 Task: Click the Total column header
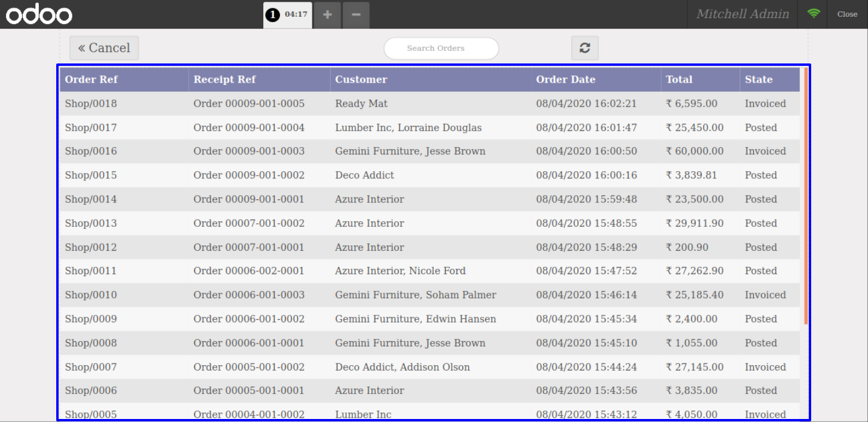[x=701, y=80]
